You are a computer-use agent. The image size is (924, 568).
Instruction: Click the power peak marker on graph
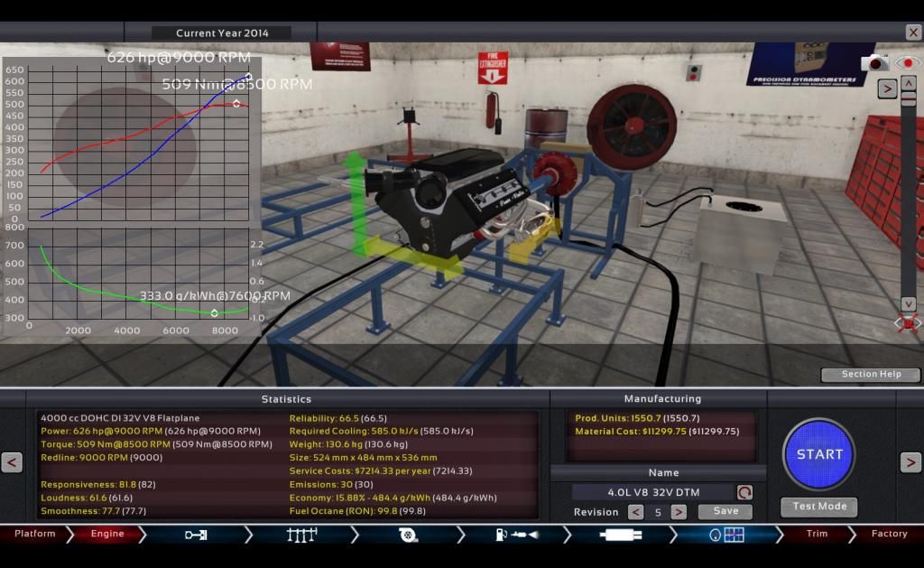[249, 77]
